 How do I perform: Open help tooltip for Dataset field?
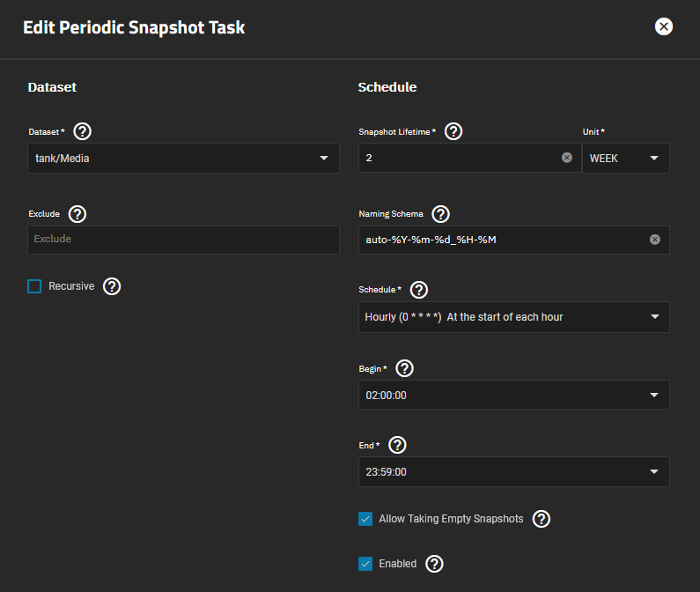click(83, 132)
